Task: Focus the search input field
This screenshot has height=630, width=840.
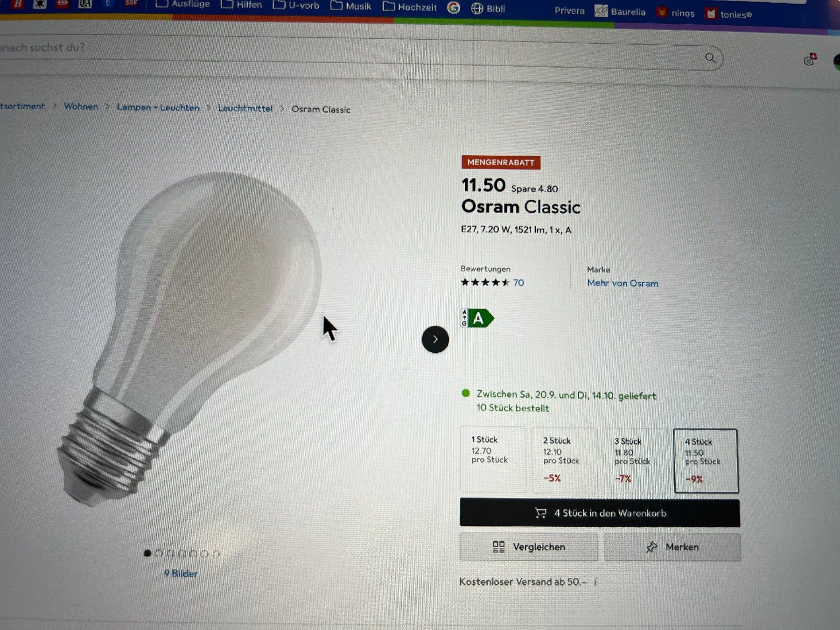Action: click(x=350, y=54)
